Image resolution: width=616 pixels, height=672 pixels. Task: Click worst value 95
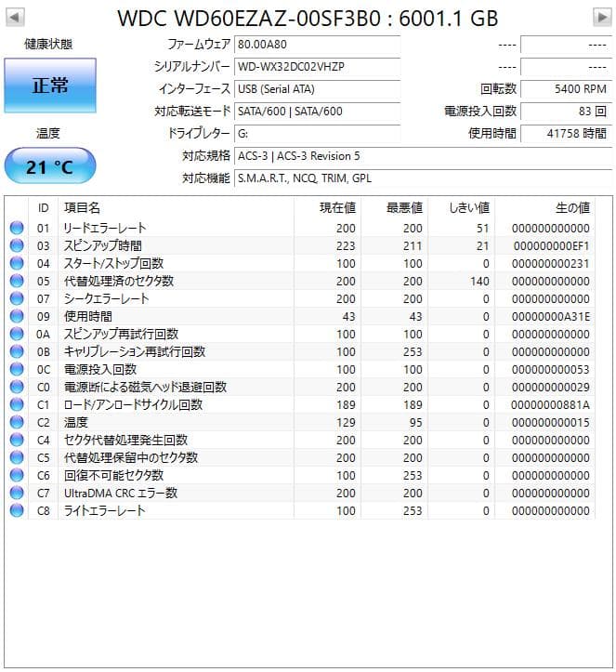coord(415,422)
